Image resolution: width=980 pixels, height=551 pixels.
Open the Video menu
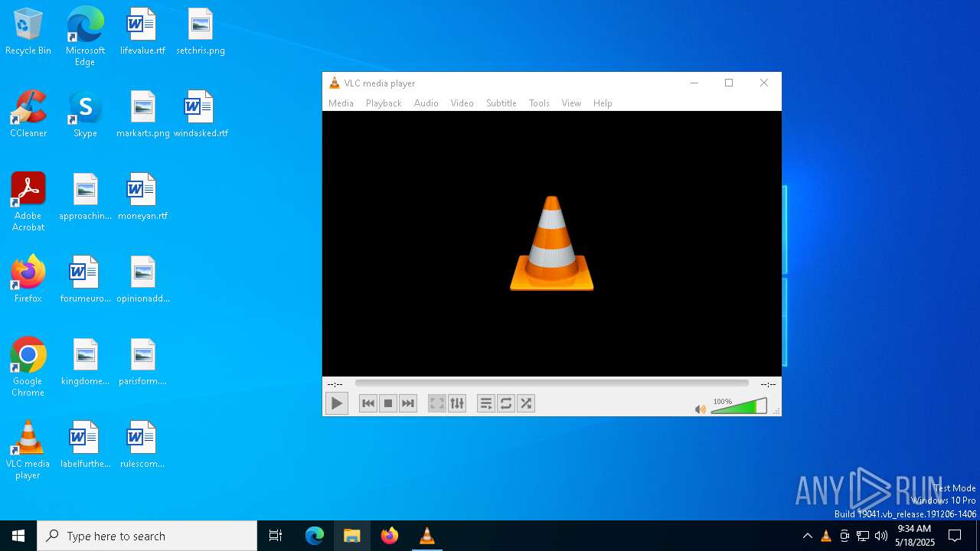point(462,103)
